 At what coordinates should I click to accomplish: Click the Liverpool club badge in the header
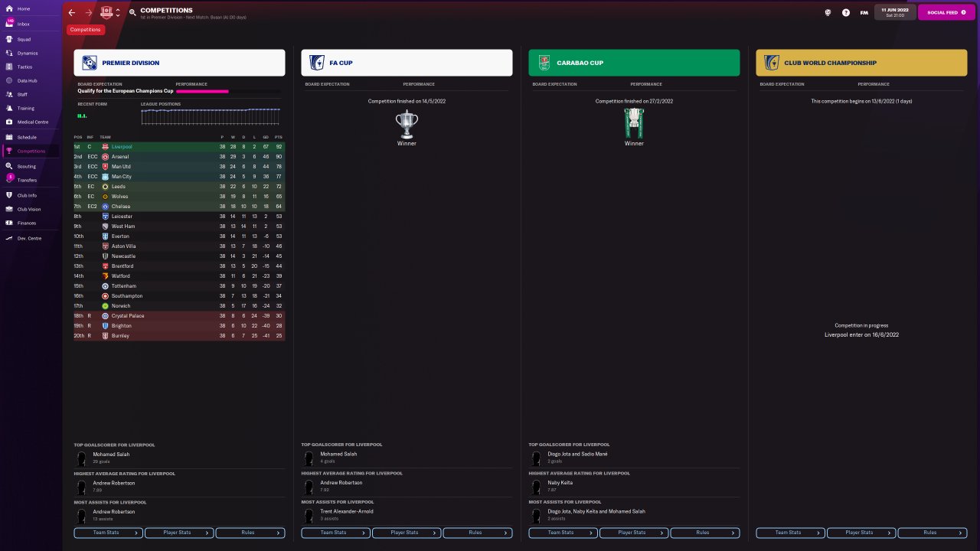click(106, 12)
